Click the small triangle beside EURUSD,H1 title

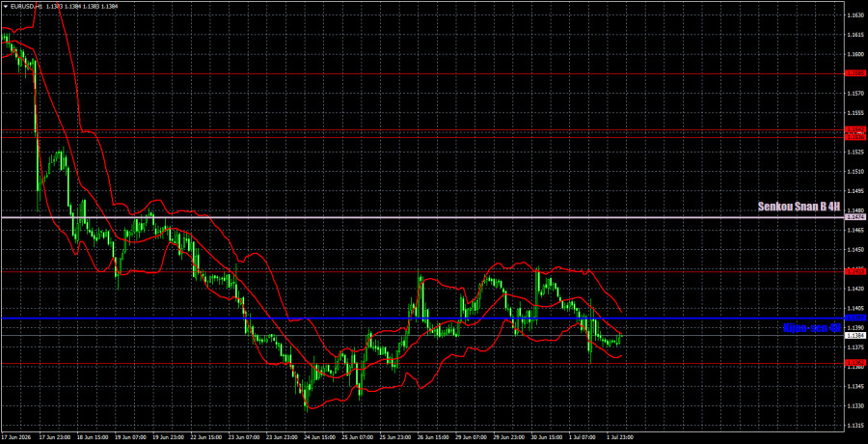[x=5, y=6]
